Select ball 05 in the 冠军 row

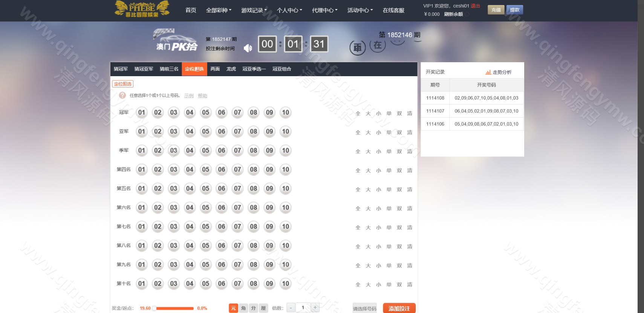click(x=205, y=112)
